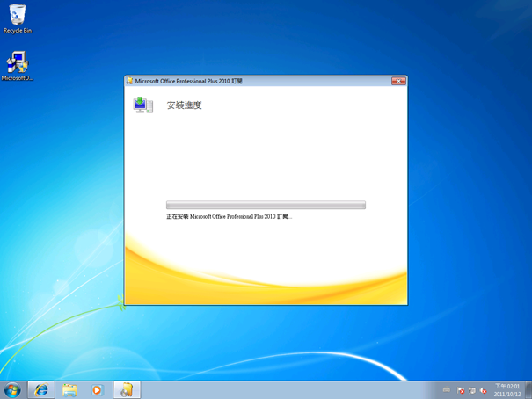Click the network status tray icon
Image resolution: width=532 pixels, height=399 pixels.
tap(472, 390)
